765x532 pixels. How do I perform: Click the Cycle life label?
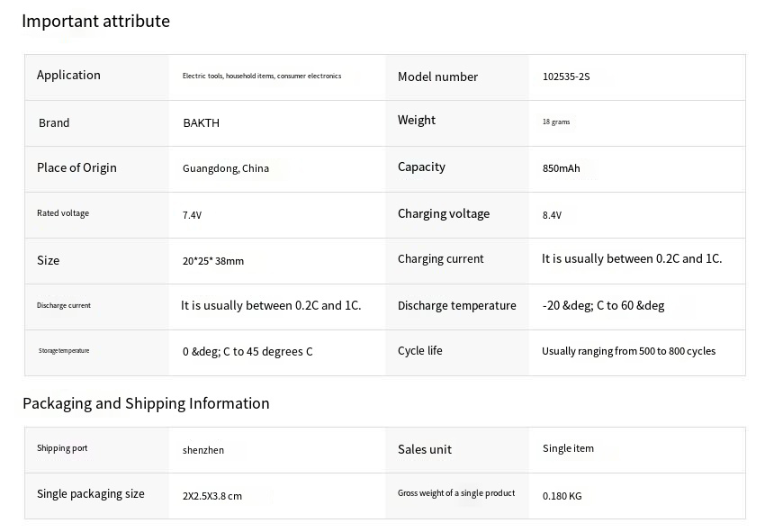pyautogui.click(x=419, y=351)
